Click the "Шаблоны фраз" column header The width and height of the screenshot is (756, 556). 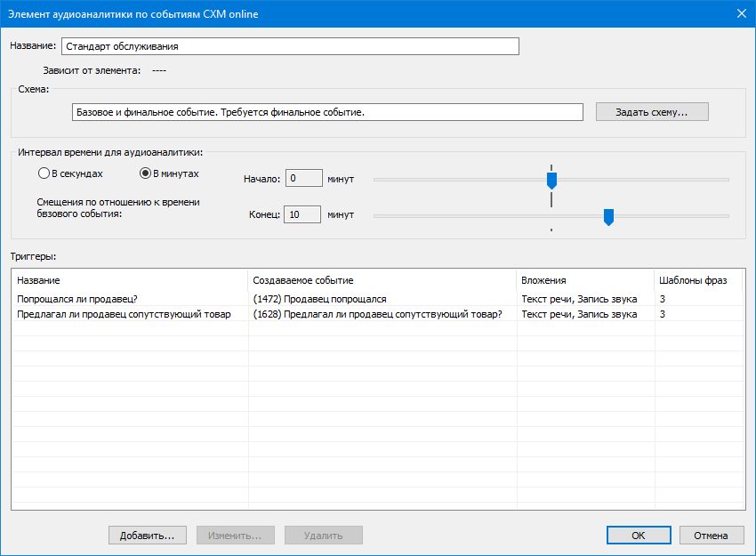pos(696,280)
